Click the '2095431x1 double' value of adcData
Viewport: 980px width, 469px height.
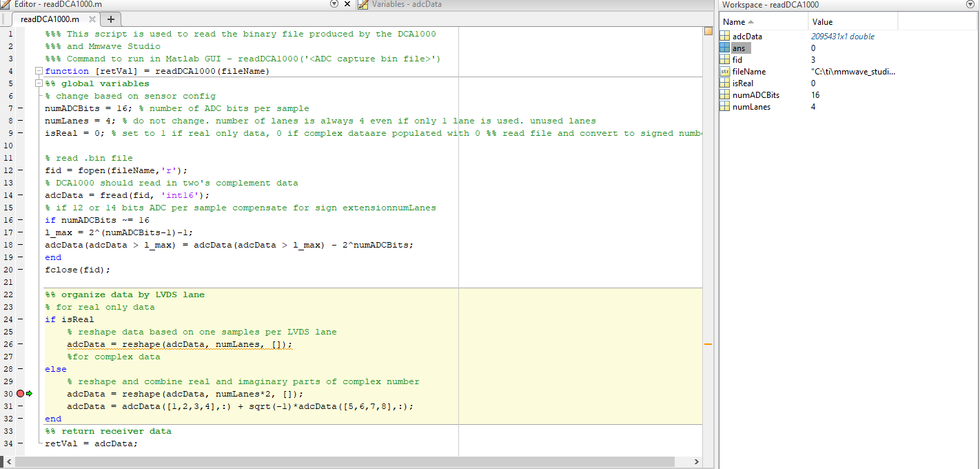pyautogui.click(x=842, y=37)
